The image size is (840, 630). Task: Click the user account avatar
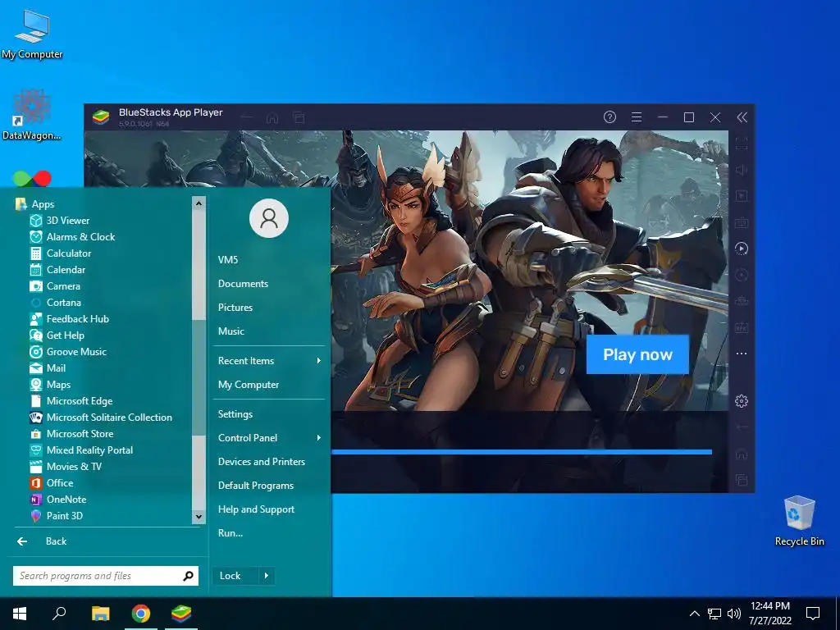269,218
